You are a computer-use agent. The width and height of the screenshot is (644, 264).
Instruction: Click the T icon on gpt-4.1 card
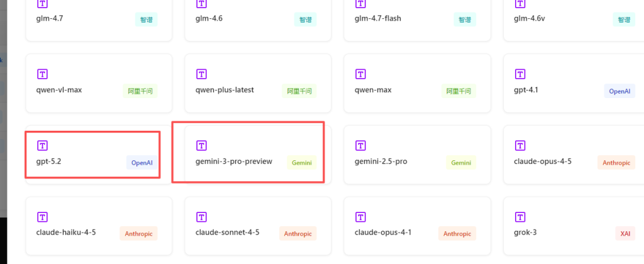[520, 74]
